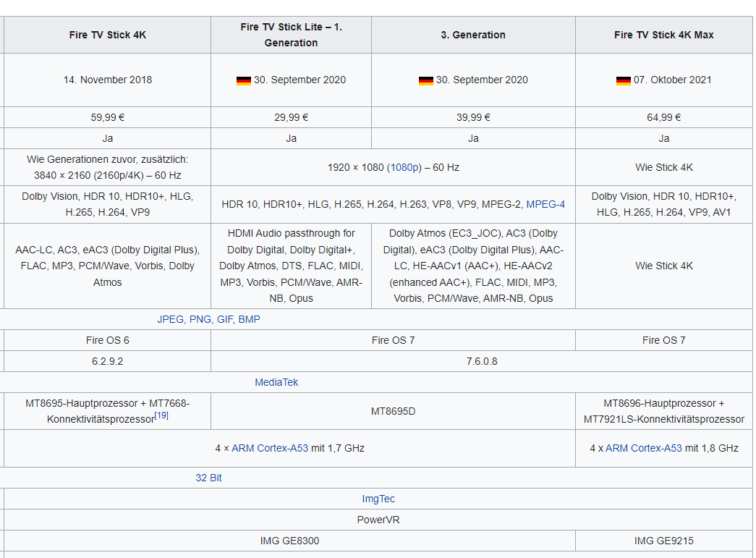Screen dimensions: 756x558
Task: Click the 14. November 2018 date cell
Action: coord(108,80)
